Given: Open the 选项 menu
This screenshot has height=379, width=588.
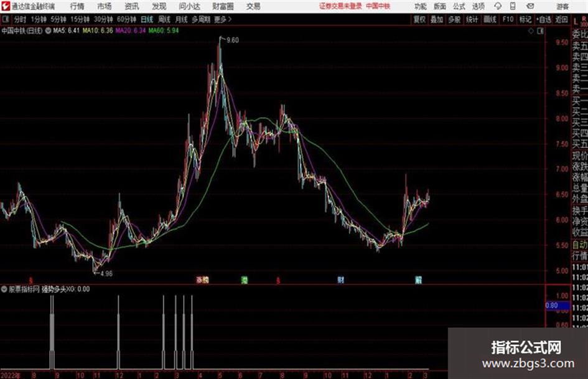Looking at the screenshot, I should coord(478,6).
